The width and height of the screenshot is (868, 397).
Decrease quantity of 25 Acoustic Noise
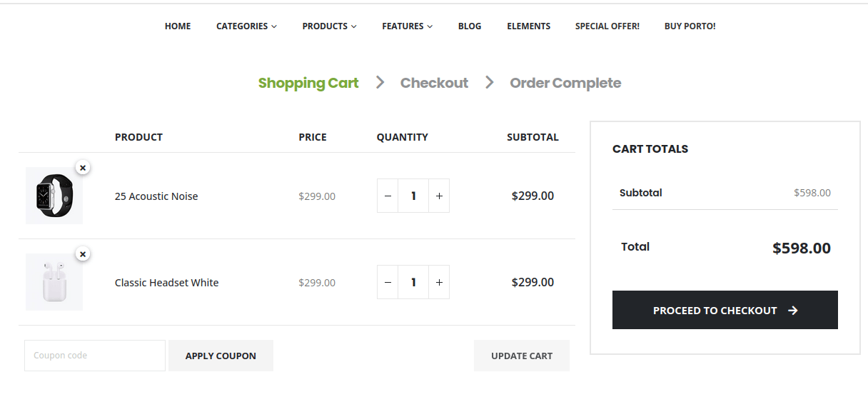coord(388,196)
